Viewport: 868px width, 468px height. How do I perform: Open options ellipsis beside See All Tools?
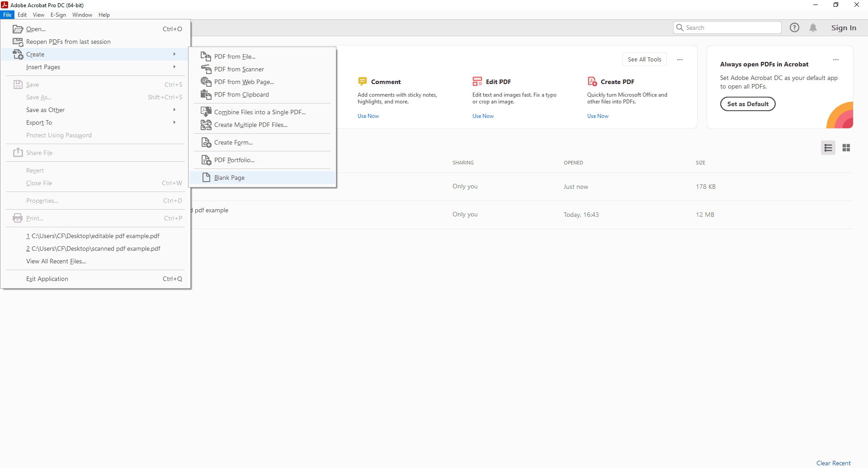(679, 60)
